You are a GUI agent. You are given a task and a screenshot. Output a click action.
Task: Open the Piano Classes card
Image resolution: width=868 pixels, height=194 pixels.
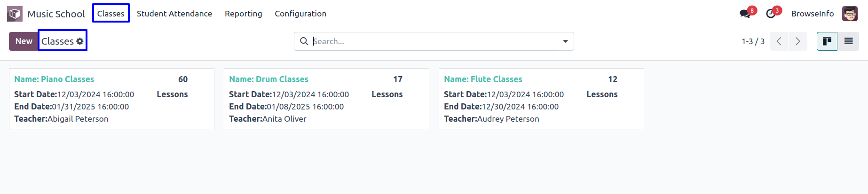pyautogui.click(x=111, y=99)
